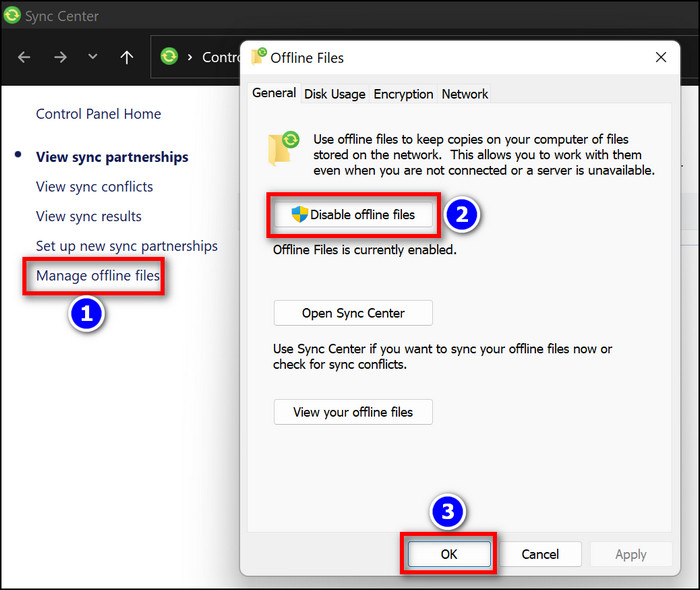Click the Offline Files dialog title icon
This screenshot has width=700, height=590.
coord(259,56)
